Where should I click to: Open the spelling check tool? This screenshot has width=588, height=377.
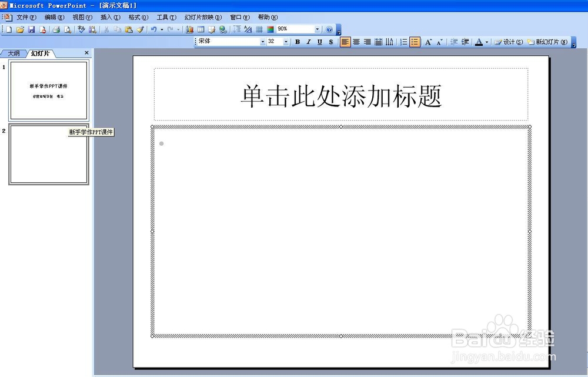click(x=81, y=29)
